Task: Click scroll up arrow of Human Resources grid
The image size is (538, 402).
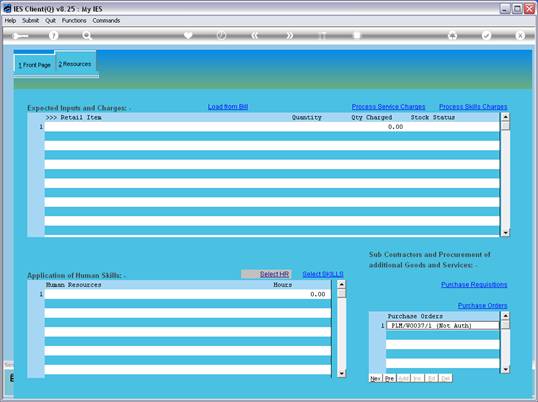Action: click(341, 284)
